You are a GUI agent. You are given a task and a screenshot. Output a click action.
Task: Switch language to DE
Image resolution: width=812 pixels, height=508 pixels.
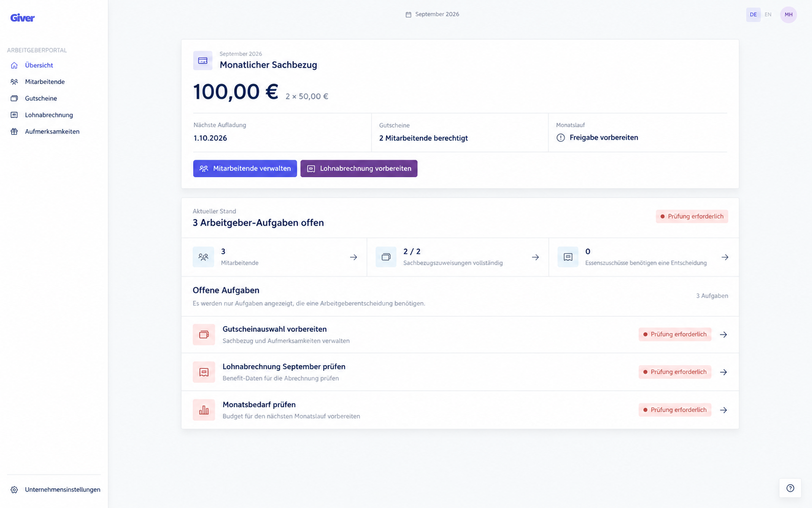753,14
